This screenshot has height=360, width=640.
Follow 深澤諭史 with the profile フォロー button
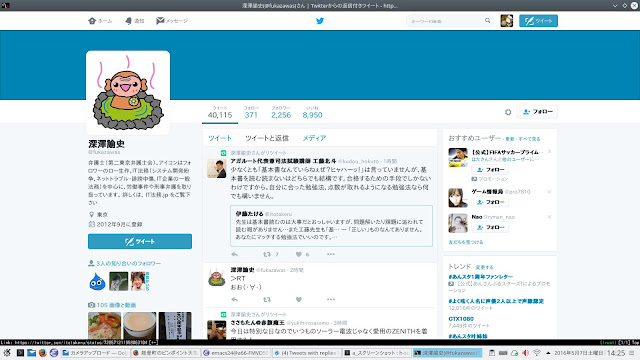(538, 111)
